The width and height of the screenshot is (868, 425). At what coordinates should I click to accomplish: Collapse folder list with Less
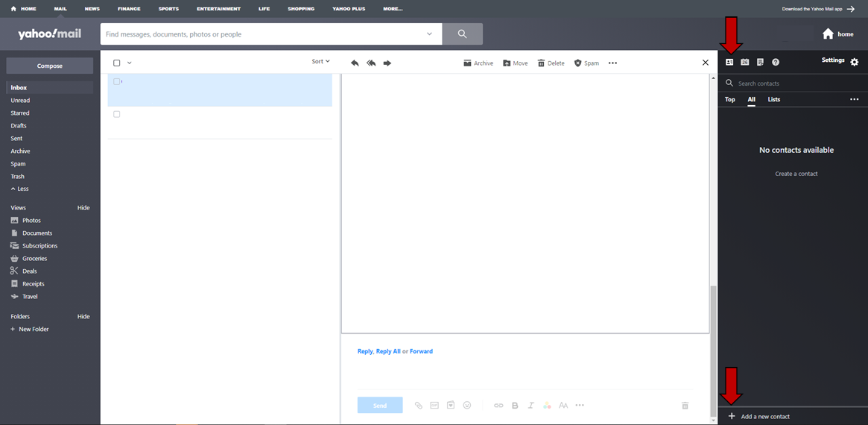[19, 189]
